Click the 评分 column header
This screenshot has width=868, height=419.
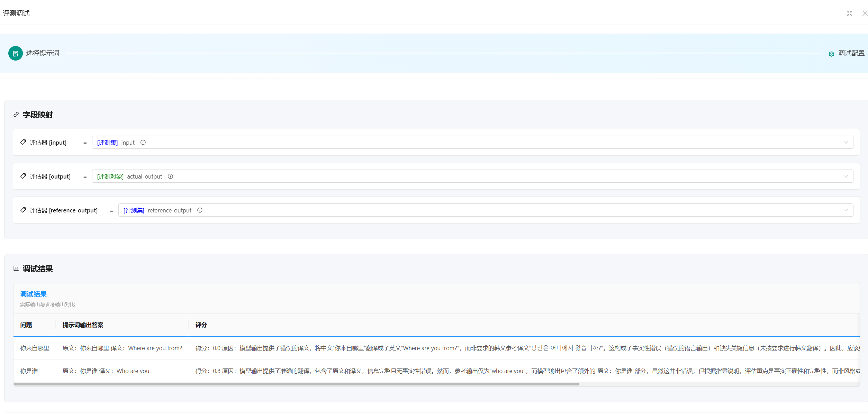201,325
